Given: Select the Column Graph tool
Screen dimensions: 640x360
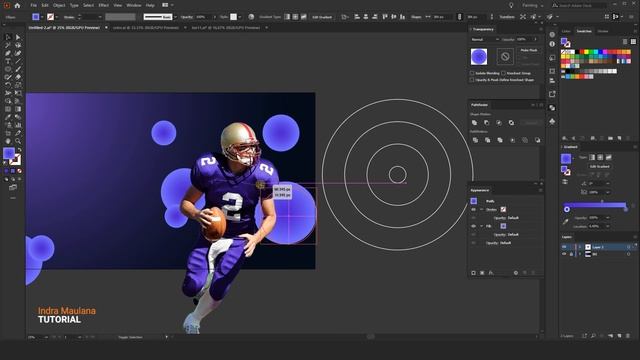Looking at the screenshot, I should pyautogui.click(x=18, y=125).
